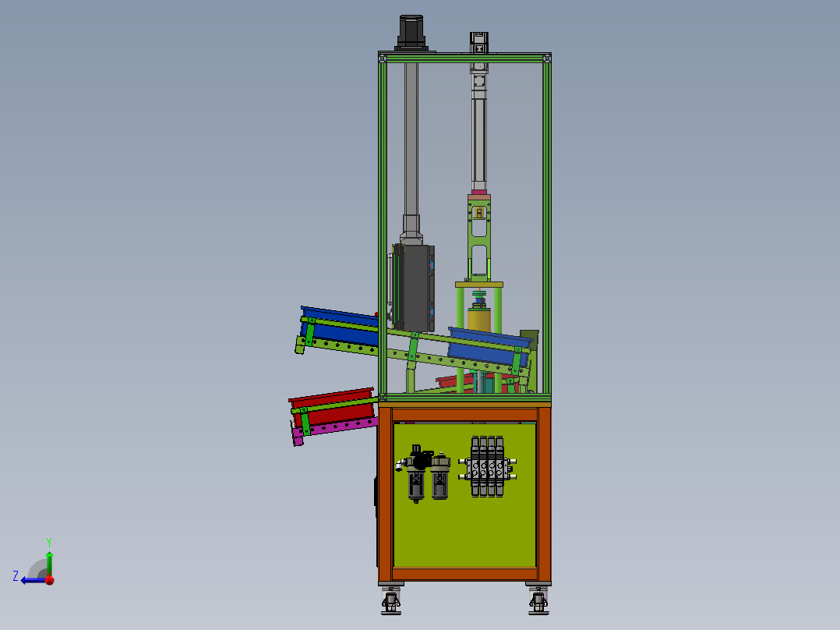Click the red origin ball of the orientation triad
This screenshot has width=840, height=630.
click(x=49, y=580)
